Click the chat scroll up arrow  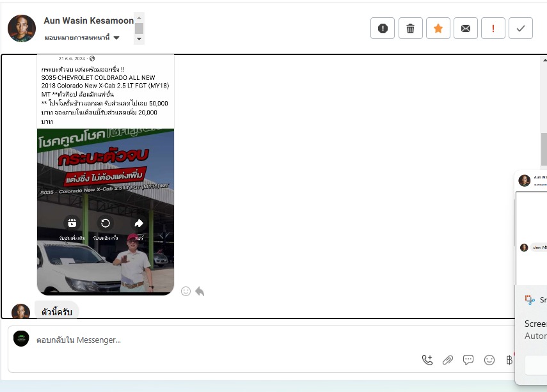pos(544,60)
